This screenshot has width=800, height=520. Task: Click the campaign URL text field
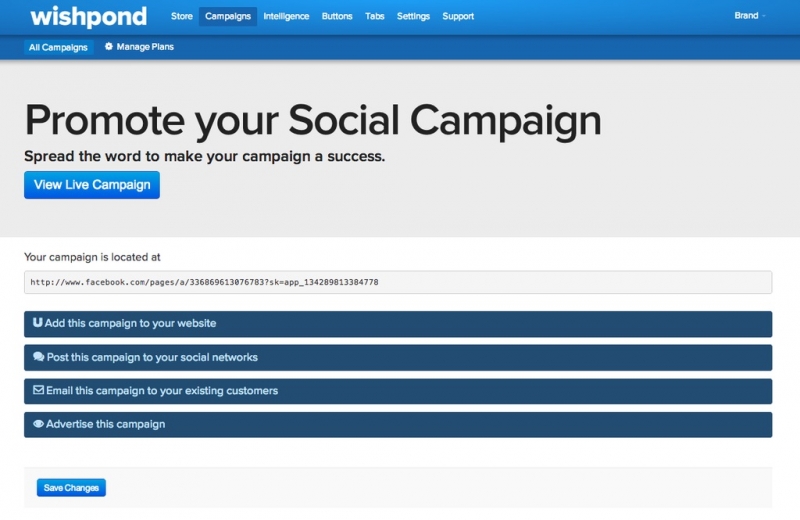398,282
